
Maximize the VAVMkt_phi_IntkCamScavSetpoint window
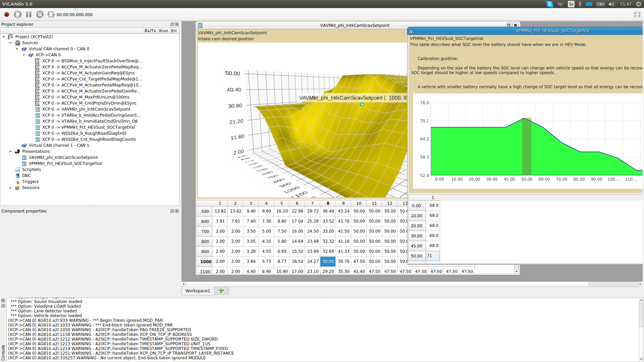tap(509, 25)
